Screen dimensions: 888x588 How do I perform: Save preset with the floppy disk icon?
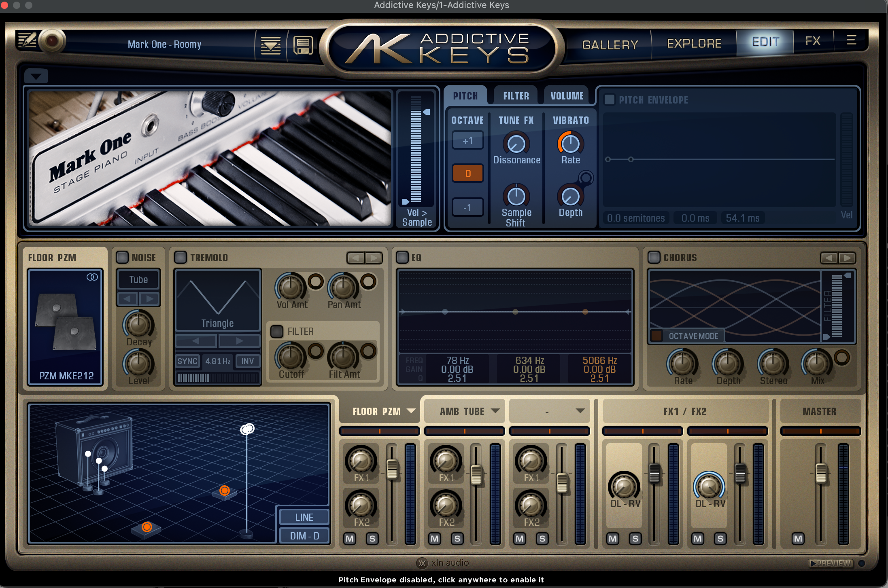pos(303,45)
